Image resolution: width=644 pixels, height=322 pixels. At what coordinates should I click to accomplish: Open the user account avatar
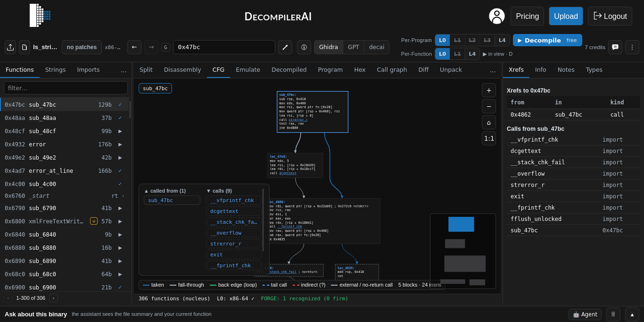[x=497, y=16]
